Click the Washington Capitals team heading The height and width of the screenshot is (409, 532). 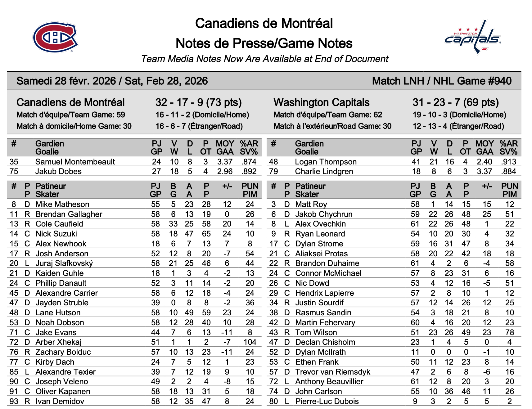pos(321,102)
